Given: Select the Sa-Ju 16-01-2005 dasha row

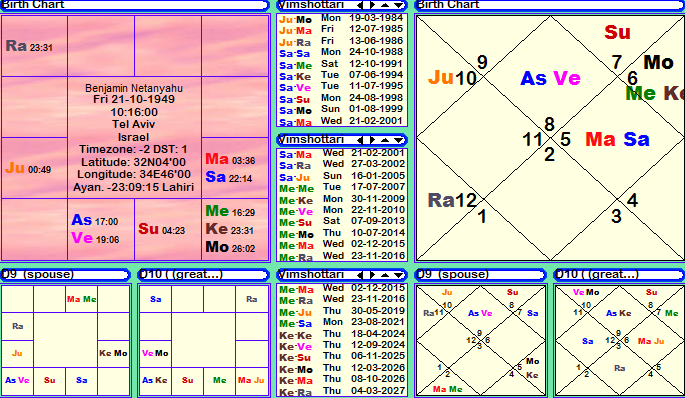Looking at the screenshot, I should [342, 177].
